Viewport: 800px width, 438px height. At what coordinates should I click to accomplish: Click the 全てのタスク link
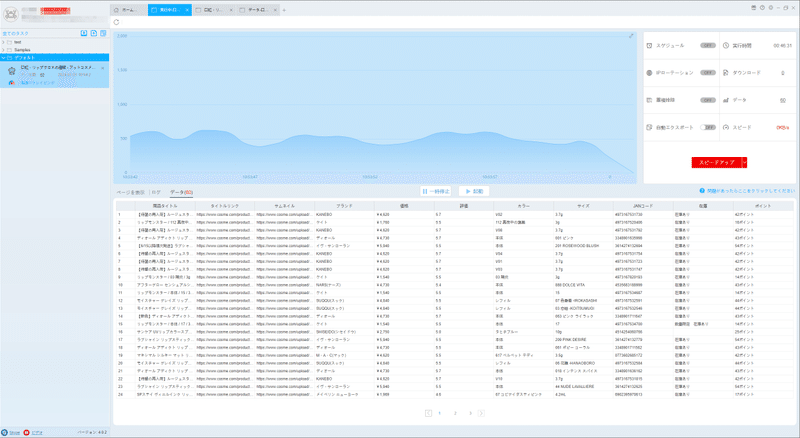pyautogui.click(x=16, y=34)
